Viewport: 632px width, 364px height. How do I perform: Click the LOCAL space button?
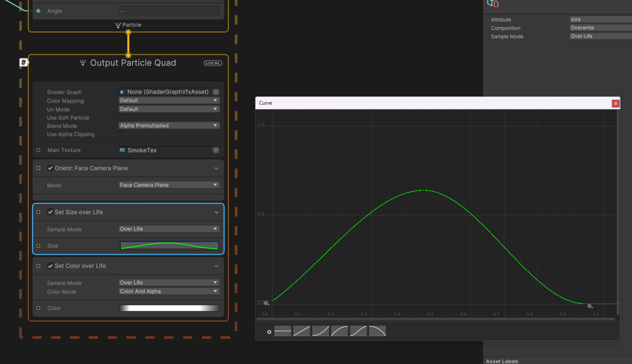pos(213,63)
